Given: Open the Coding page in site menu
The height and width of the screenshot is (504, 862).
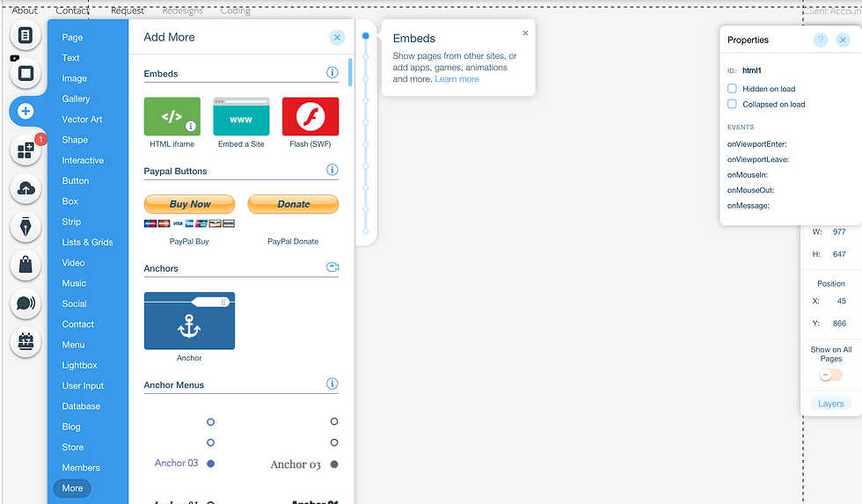Looking at the screenshot, I should click(236, 11).
